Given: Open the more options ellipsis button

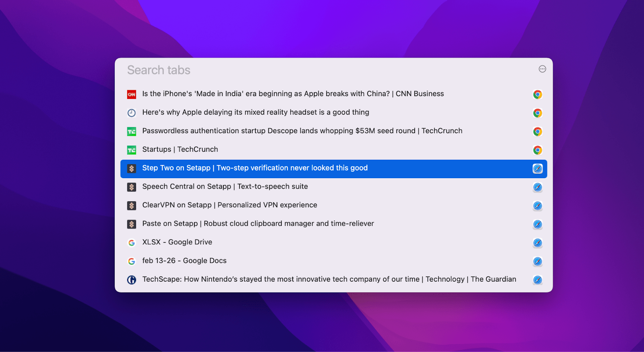Looking at the screenshot, I should [x=542, y=69].
